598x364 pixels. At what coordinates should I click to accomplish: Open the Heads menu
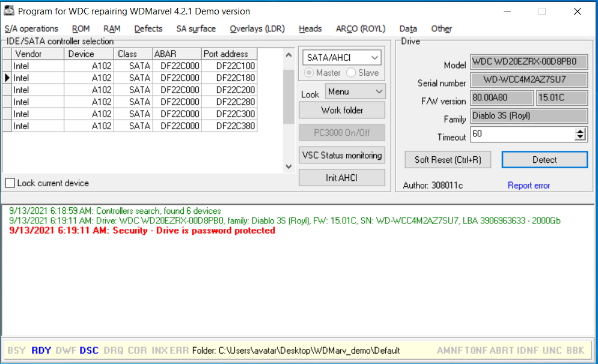[310, 29]
